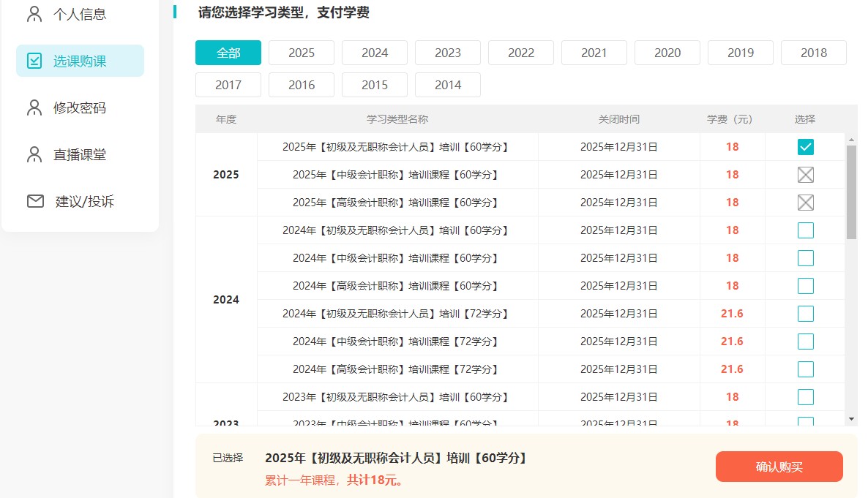The image size is (868, 498).
Task: Click the 学习类型名称 column header
Action: pyautogui.click(x=397, y=119)
